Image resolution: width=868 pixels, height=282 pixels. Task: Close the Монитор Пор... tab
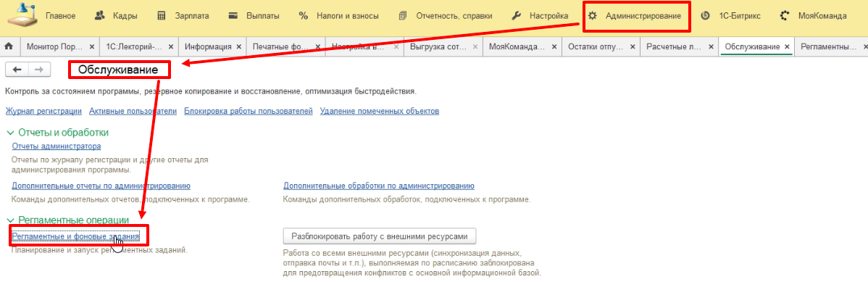(x=92, y=47)
